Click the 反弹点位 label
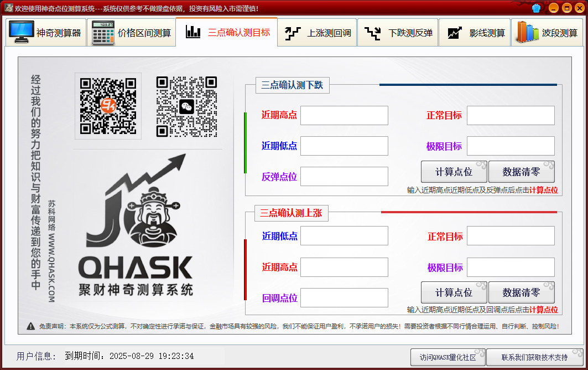 [x=279, y=177]
